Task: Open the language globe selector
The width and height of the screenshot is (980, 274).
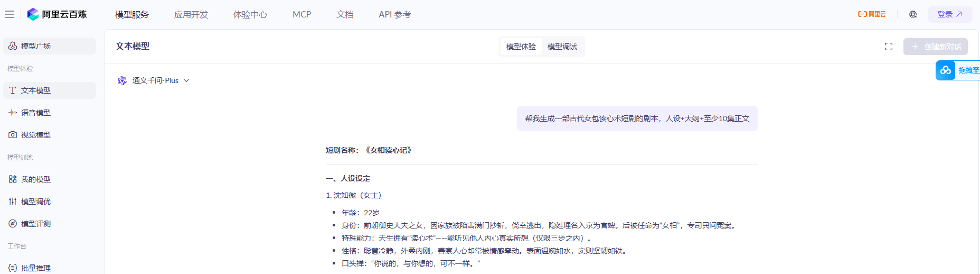Action: coord(913,14)
